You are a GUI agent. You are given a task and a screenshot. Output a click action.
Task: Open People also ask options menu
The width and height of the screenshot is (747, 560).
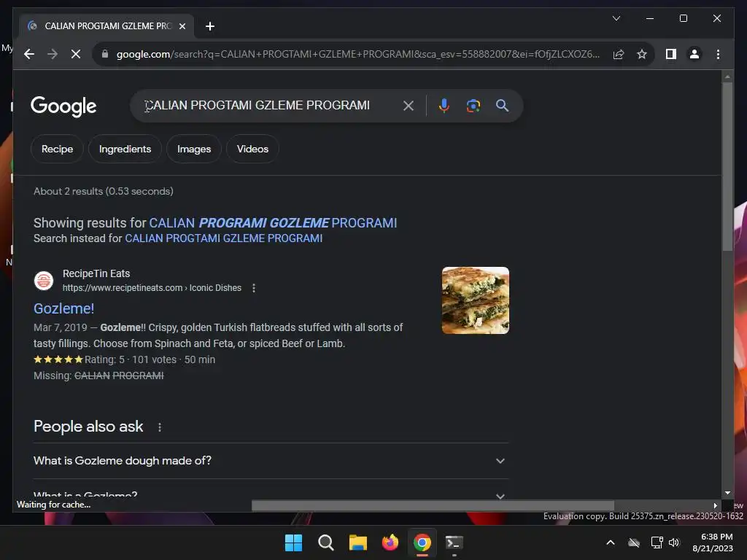[160, 427]
